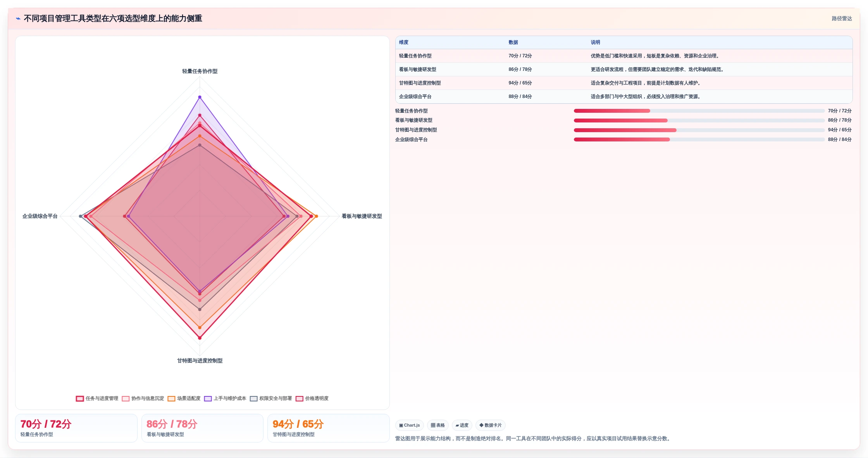Click the 甘特图与进度控制型 radar axis label
This screenshot has height=458, width=868.
coord(200,361)
